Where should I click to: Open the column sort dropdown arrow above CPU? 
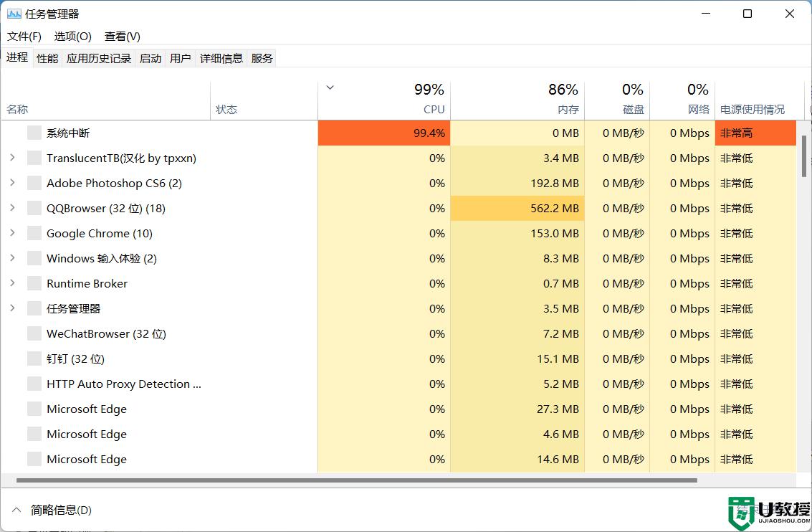(330, 87)
